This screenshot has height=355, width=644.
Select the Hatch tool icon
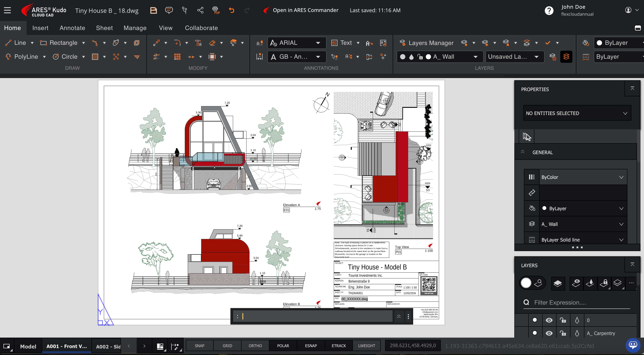click(x=95, y=57)
